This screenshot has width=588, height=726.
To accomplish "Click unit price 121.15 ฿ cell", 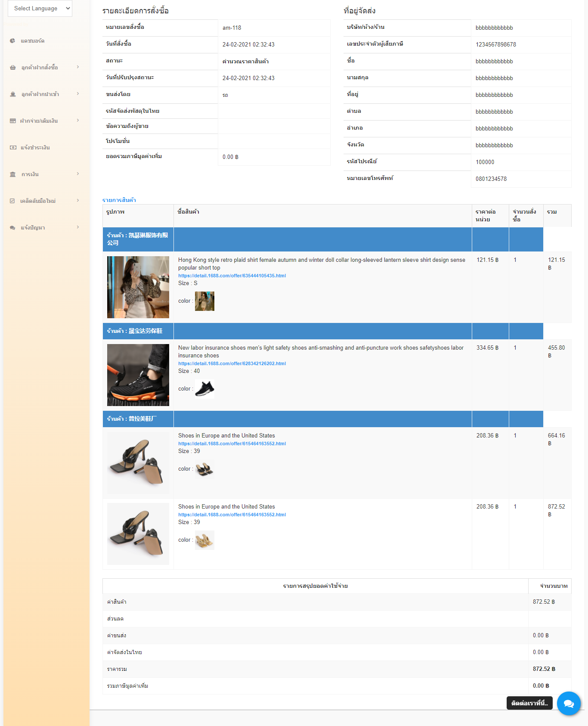I will (x=490, y=287).
